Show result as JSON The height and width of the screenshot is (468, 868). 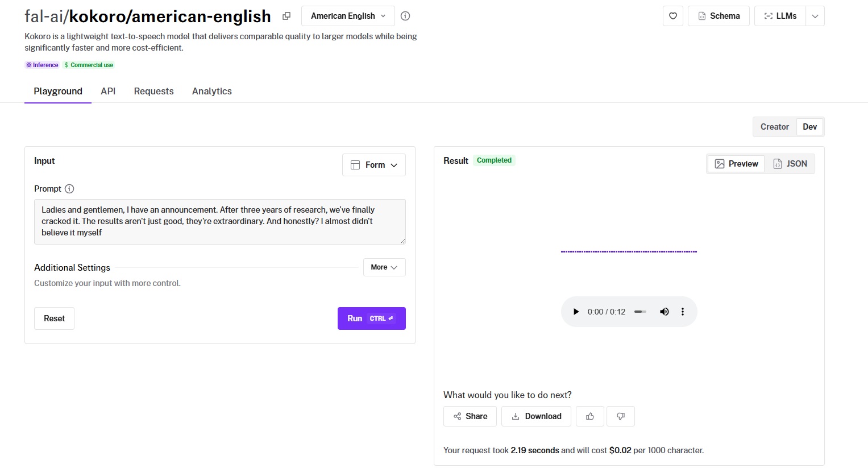790,164
